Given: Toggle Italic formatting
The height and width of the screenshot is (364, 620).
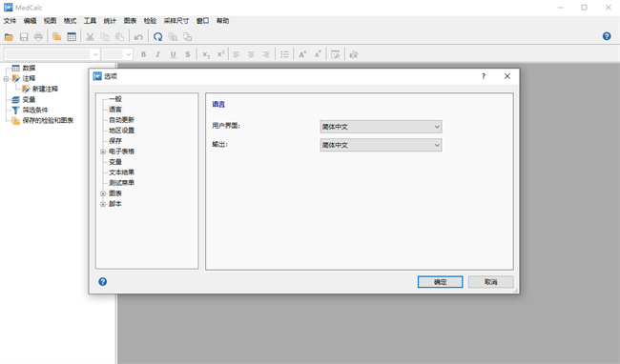Looking at the screenshot, I should click(x=158, y=54).
